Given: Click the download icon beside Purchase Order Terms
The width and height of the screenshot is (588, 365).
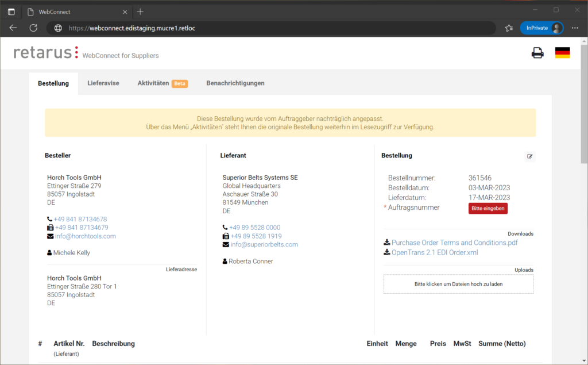Looking at the screenshot, I should point(386,243).
